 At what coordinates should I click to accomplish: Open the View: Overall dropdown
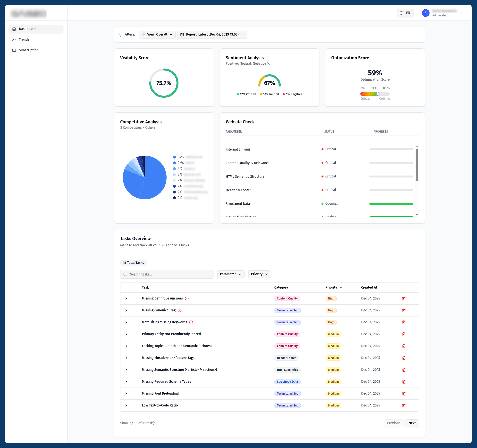[157, 34]
